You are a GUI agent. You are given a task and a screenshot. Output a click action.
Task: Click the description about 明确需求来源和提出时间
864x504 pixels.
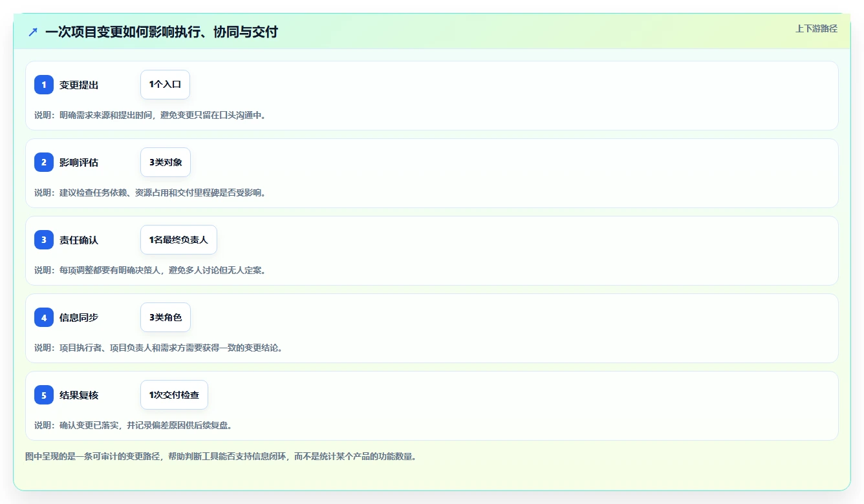pyautogui.click(x=150, y=115)
